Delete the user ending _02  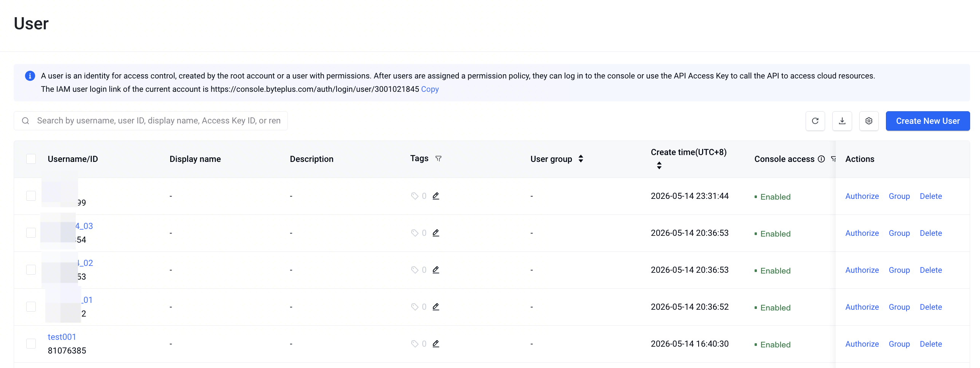[931, 270]
